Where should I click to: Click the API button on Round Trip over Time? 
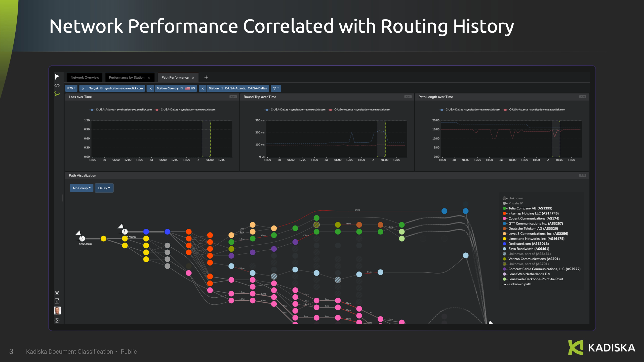(x=408, y=97)
